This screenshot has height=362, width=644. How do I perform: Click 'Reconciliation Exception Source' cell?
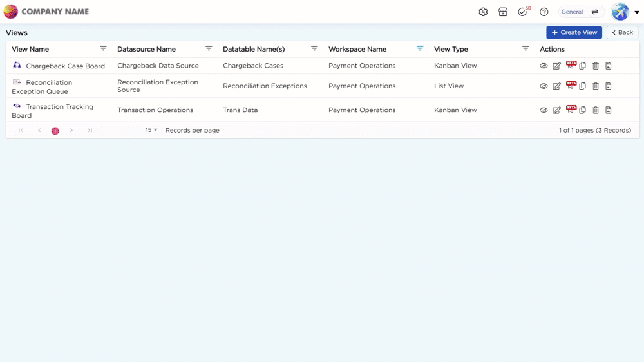(x=157, y=86)
